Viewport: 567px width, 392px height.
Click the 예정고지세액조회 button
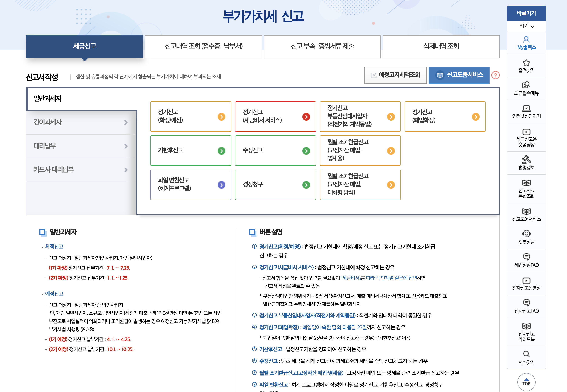(x=395, y=75)
